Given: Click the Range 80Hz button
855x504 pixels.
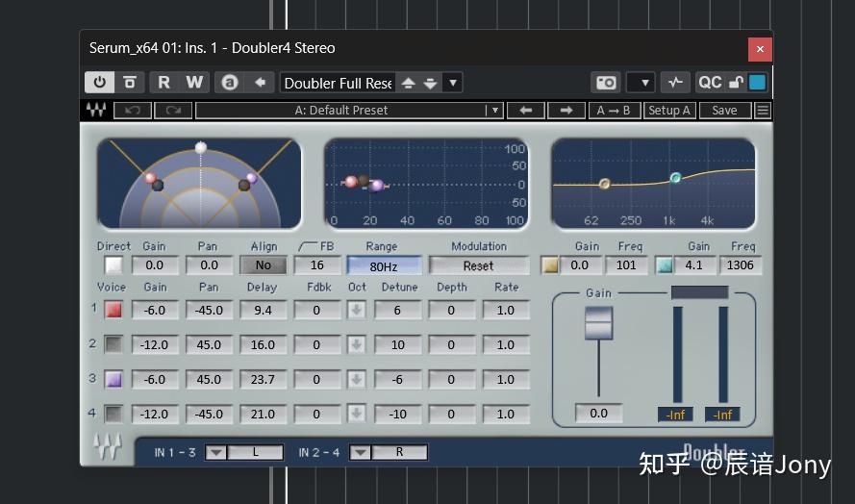Looking at the screenshot, I should coord(384,265).
